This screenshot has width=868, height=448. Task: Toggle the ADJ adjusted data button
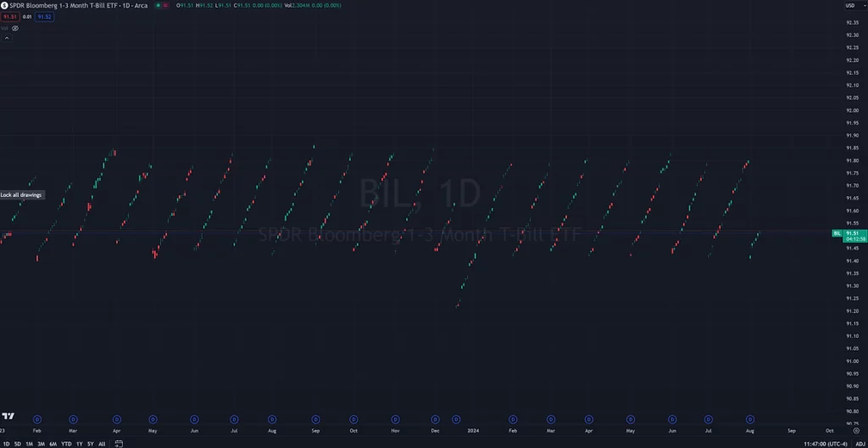[x=860, y=444]
